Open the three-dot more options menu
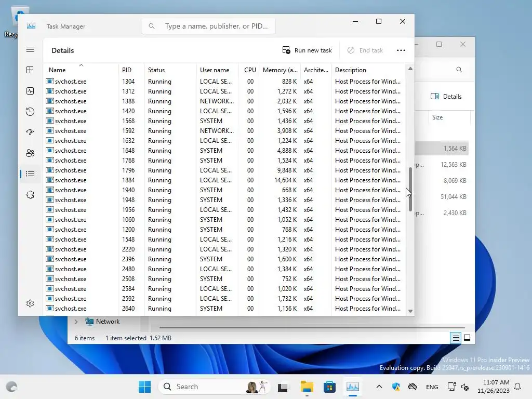This screenshot has width=532, height=399. point(401,50)
